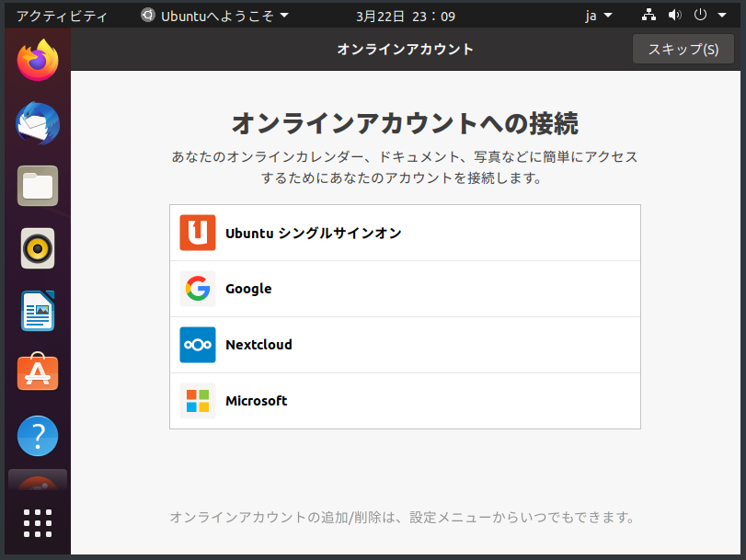Launch Rhythmbox music player

38,248
